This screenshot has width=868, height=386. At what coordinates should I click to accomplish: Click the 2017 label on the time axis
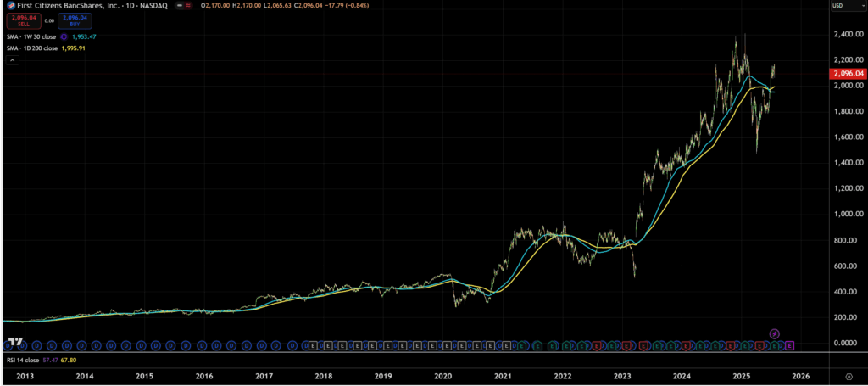coord(264,377)
